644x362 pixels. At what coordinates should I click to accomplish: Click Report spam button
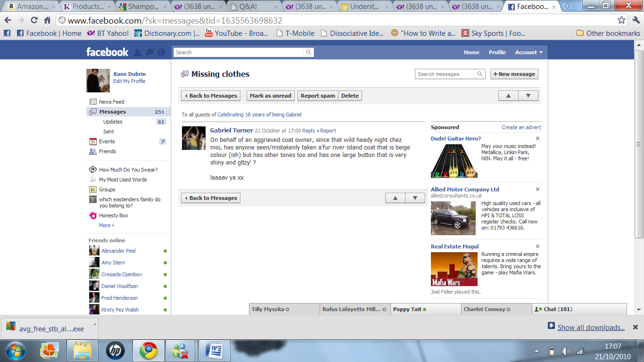(318, 96)
